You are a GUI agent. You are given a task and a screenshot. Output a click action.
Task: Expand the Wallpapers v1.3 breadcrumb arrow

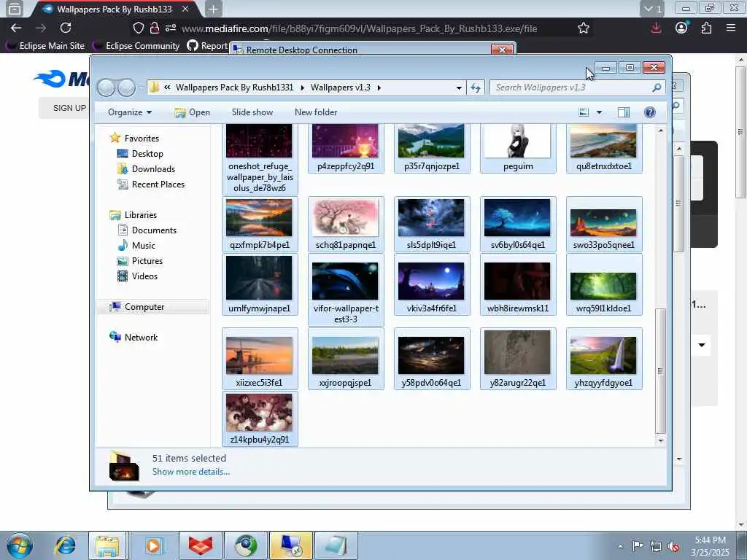click(379, 87)
